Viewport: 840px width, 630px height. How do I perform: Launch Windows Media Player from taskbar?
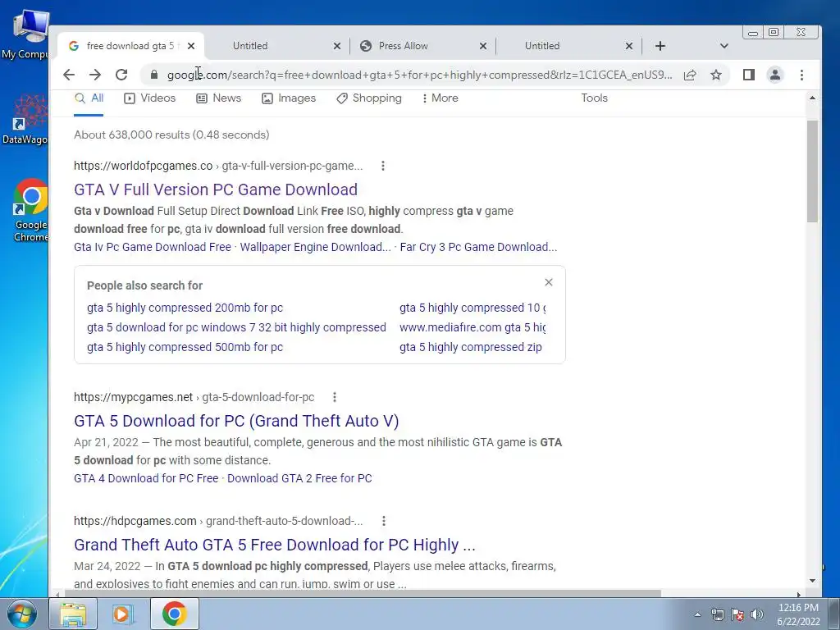click(x=123, y=614)
